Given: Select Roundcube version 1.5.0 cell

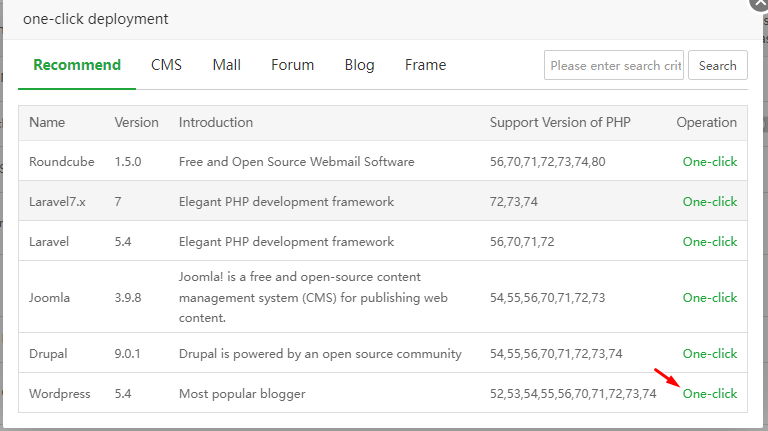Looking at the screenshot, I should point(128,162).
